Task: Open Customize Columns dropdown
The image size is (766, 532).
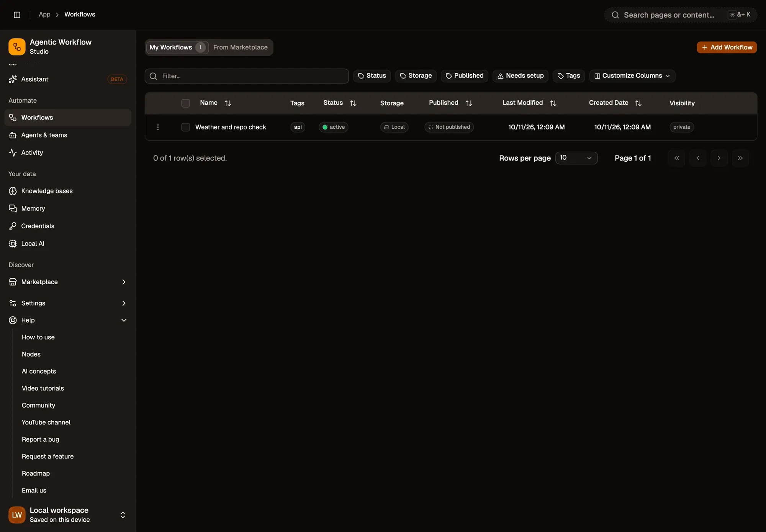Action: [x=632, y=76]
